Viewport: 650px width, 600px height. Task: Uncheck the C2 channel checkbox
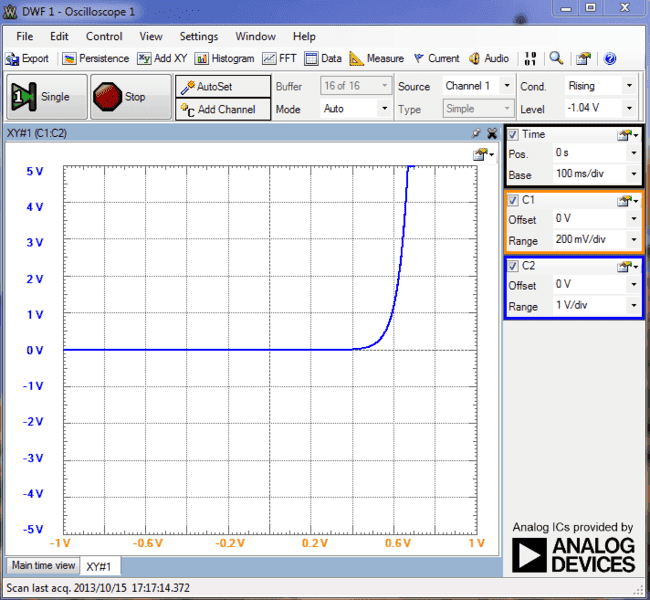pyautogui.click(x=513, y=266)
